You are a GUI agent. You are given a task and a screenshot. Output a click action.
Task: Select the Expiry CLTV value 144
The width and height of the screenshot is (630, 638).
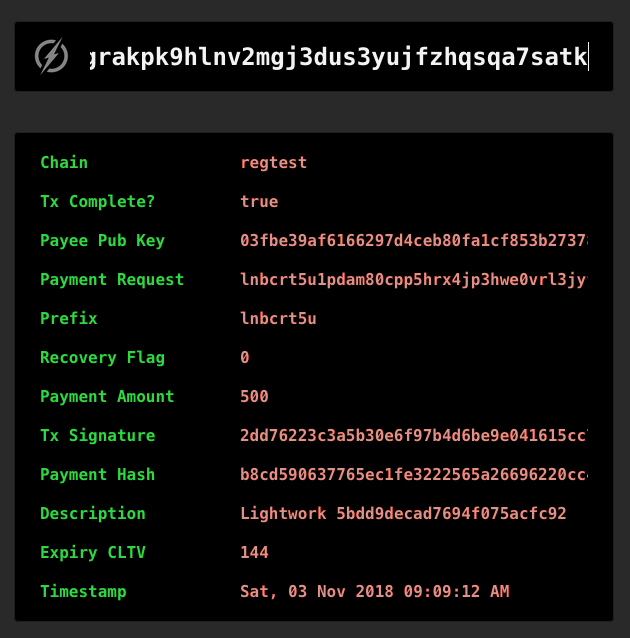pos(254,553)
